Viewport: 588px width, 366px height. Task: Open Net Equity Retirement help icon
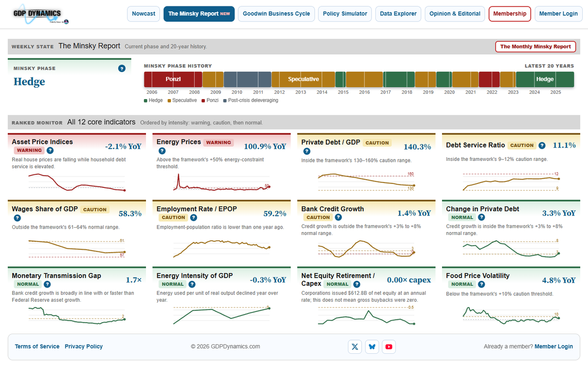click(x=357, y=284)
